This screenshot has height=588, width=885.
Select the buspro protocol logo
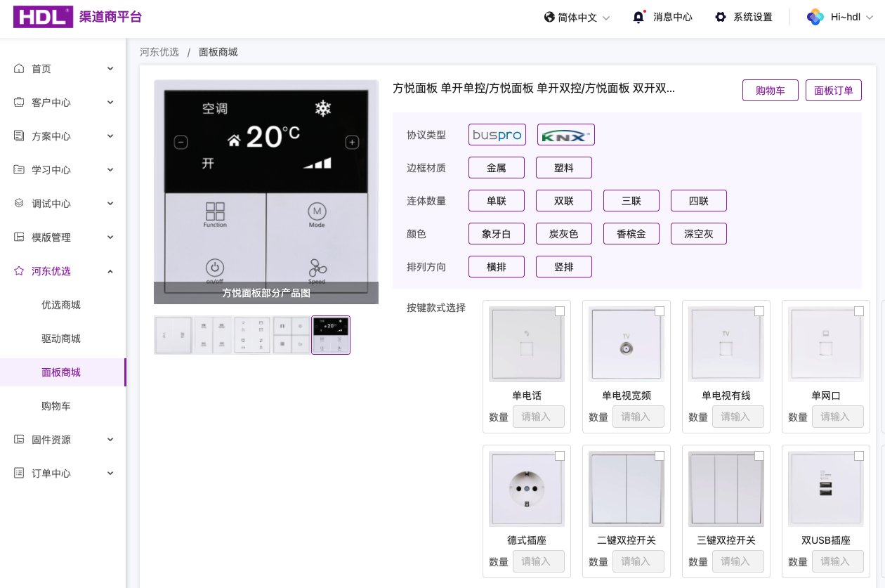pos(497,134)
